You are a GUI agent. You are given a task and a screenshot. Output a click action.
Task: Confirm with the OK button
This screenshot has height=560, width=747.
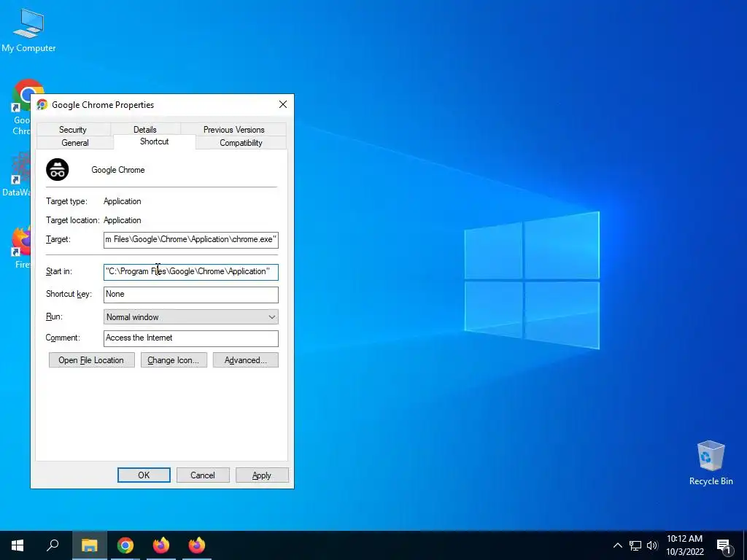[x=144, y=475]
